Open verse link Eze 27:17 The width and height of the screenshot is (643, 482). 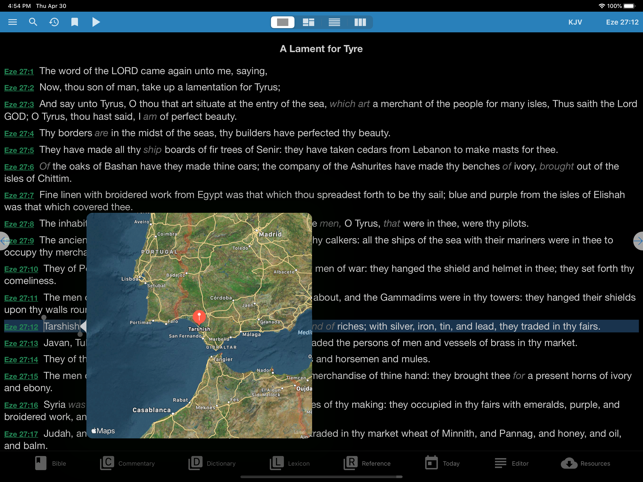(x=21, y=434)
